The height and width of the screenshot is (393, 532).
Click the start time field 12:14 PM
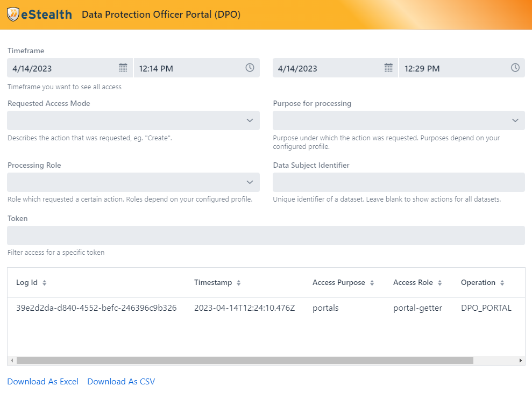tap(197, 68)
